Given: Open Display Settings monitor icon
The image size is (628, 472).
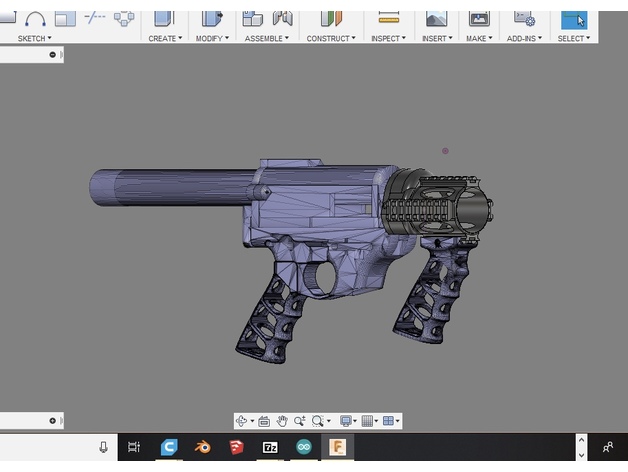Looking at the screenshot, I should (x=346, y=421).
